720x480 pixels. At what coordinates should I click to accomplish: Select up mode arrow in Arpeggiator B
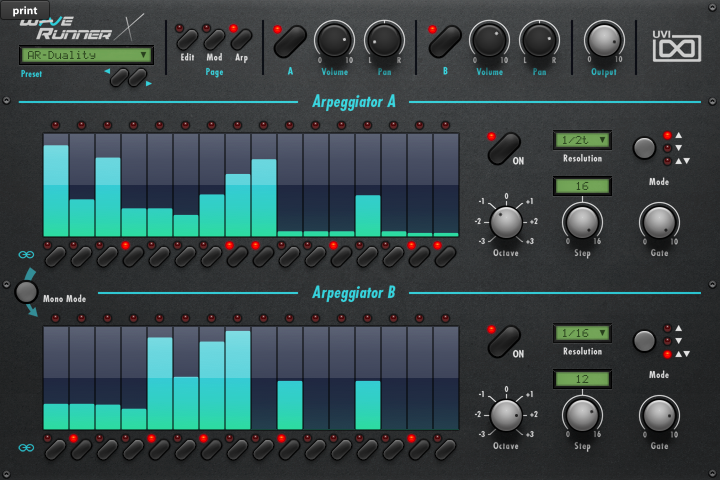click(x=678, y=328)
